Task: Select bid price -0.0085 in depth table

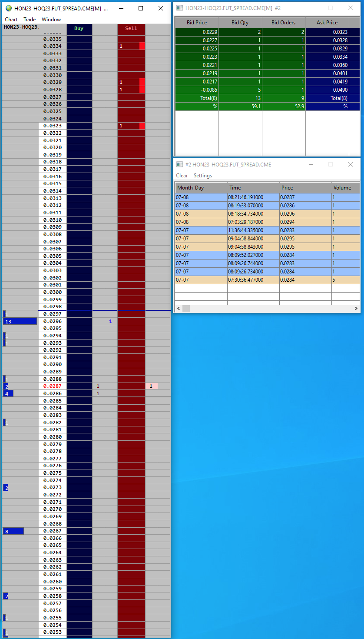Action: point(197,90)
